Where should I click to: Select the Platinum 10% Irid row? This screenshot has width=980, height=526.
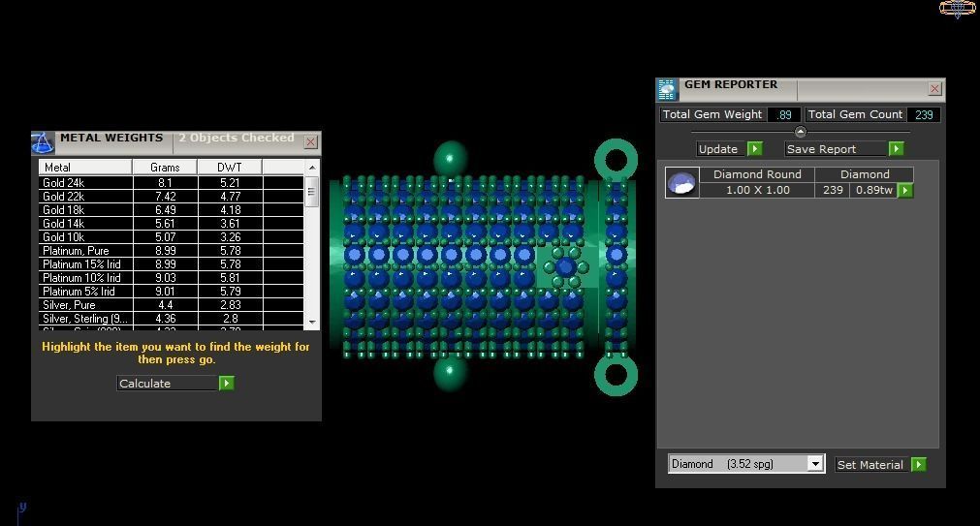click(x=172, y=278)
